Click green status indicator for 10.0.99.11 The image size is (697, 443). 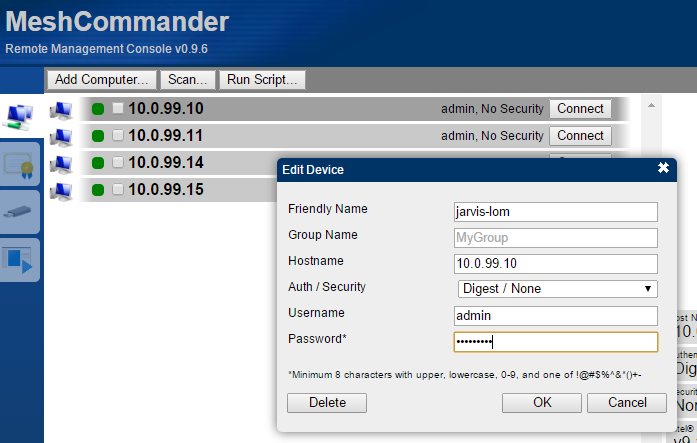pos(98,136)
